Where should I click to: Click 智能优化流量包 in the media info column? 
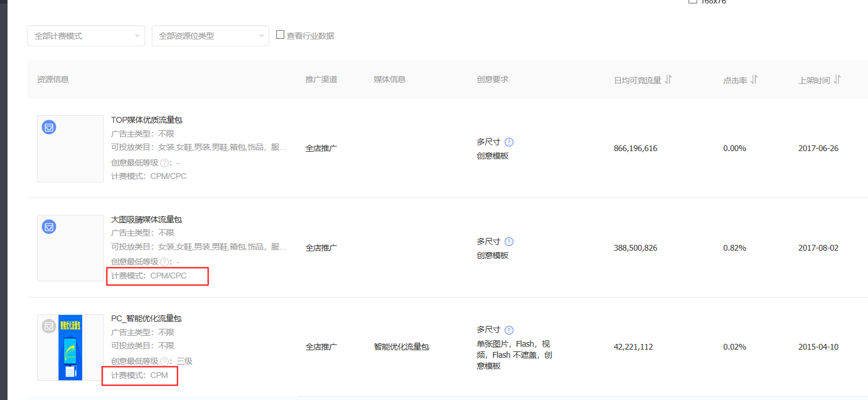pyautogui.click(x=401, y=347)
